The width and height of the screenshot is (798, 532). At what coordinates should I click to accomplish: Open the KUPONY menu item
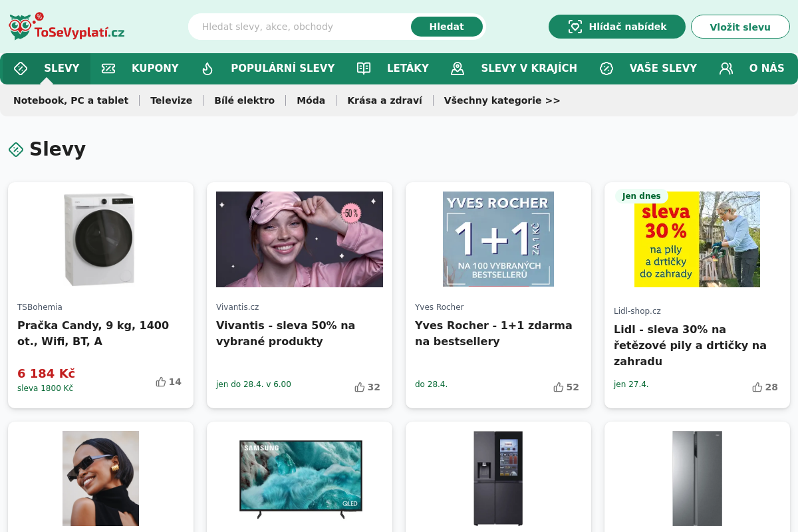click(x=155, y=68)
